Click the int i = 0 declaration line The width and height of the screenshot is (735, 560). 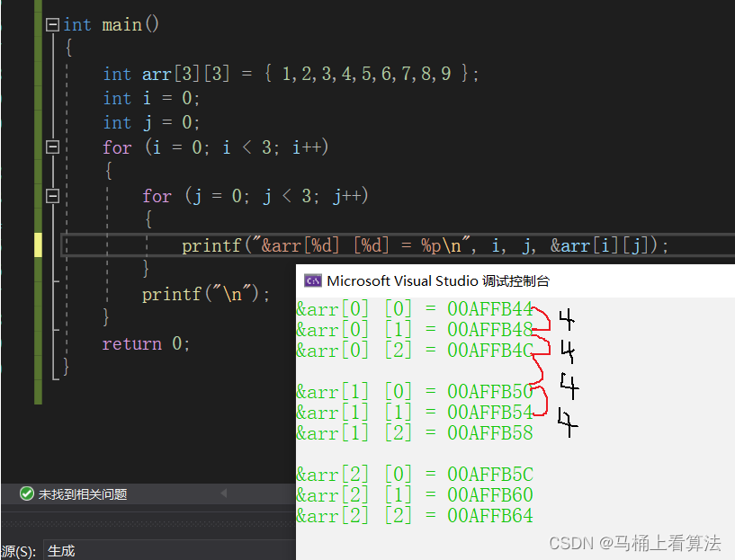coord(151,98)
